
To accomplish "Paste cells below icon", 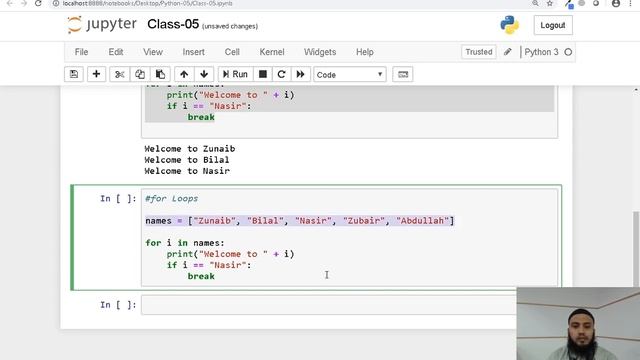I will [160, 74].
